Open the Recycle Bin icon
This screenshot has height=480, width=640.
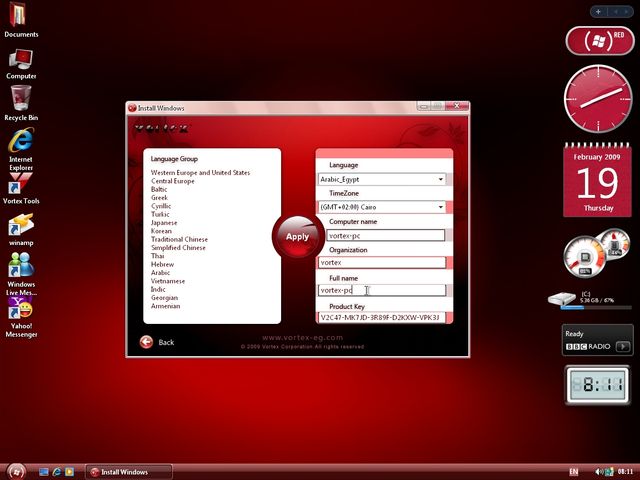[x=21, y=103]
